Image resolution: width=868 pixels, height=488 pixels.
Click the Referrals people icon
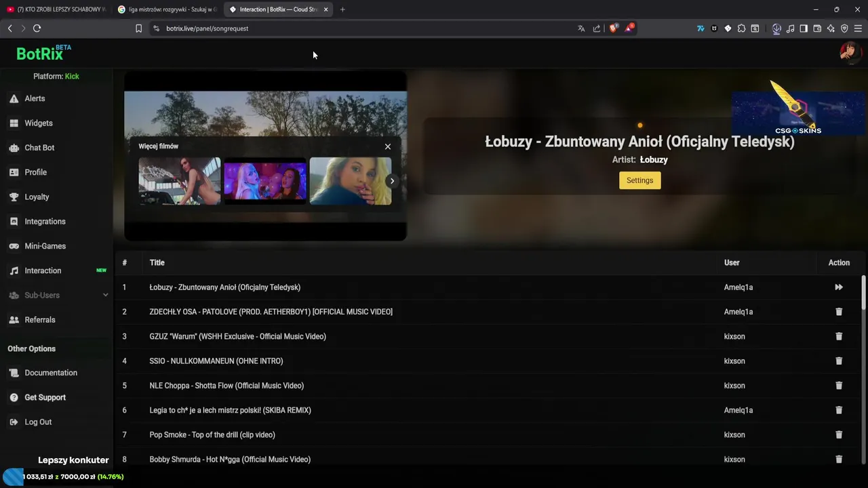[x=14, y=320]
